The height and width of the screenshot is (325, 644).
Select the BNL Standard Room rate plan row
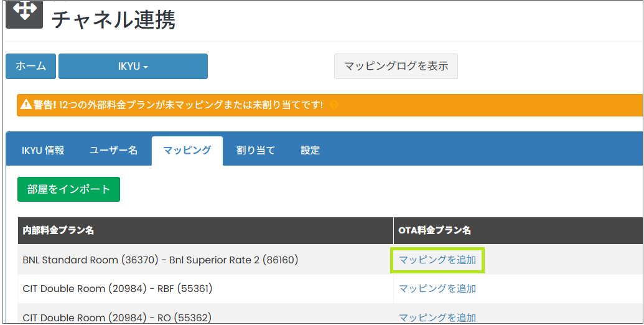tap(160, 260)
